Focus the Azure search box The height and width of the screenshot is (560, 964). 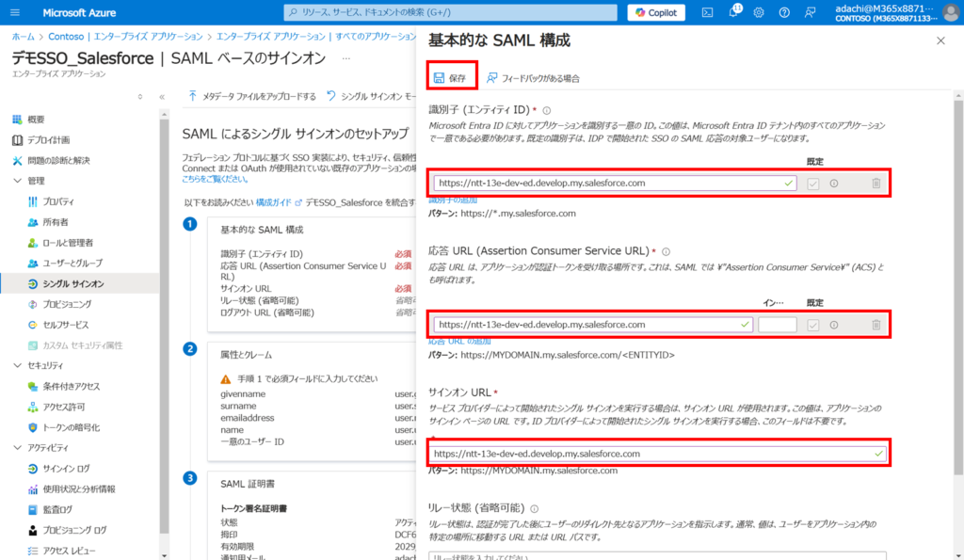point(450,12)
